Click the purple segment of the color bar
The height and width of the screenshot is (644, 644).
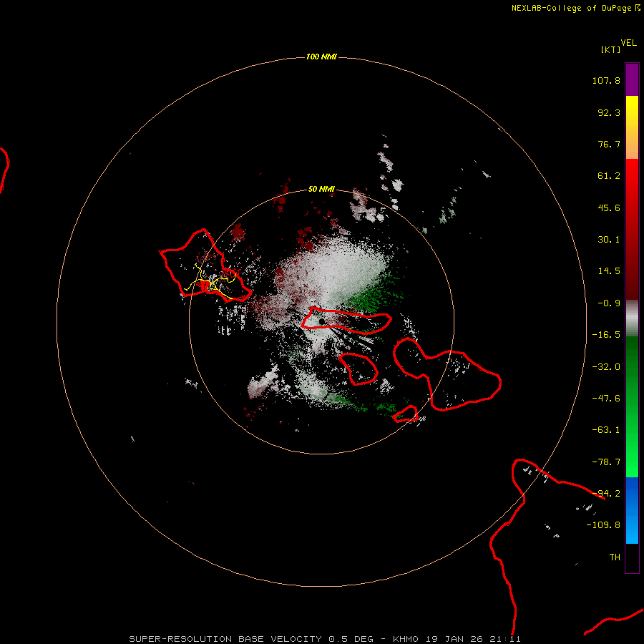tap(632, 79)
